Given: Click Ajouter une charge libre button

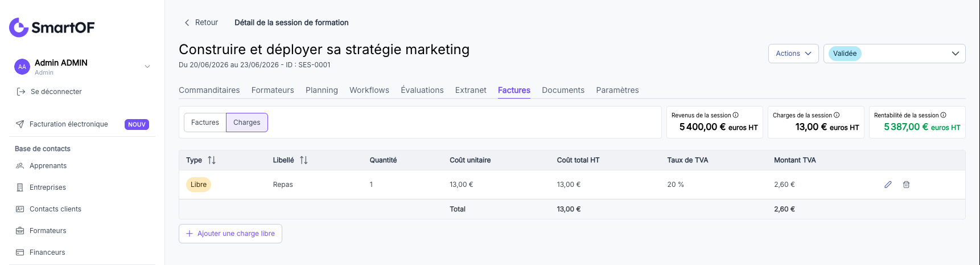Looking at the screenshot, I should tap(230, 234).
